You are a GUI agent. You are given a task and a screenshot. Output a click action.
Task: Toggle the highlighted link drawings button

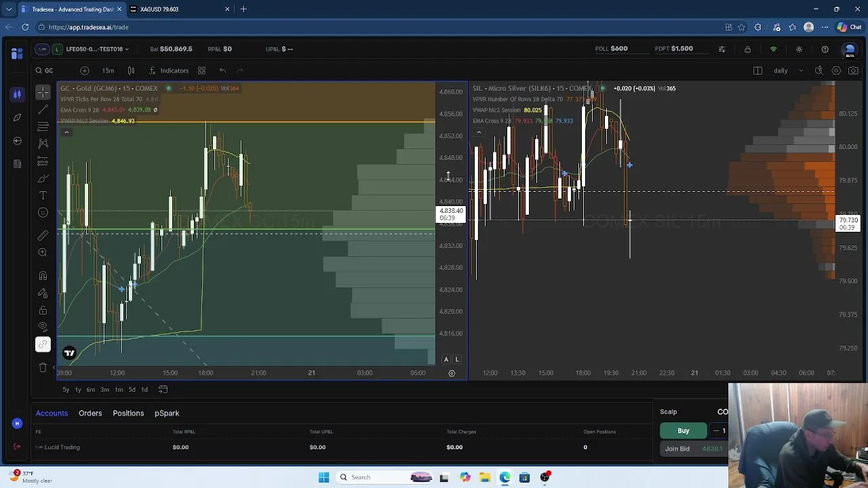pos(43,345)
